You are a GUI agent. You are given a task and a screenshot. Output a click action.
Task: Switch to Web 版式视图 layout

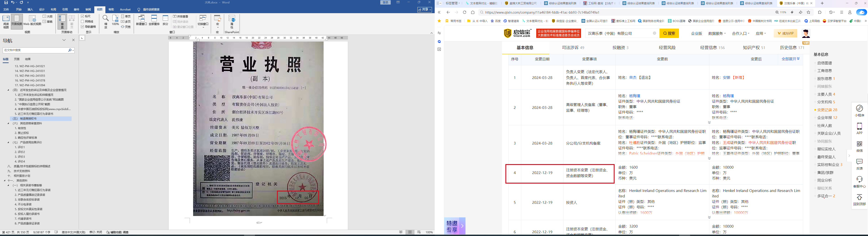coord(32,21)
